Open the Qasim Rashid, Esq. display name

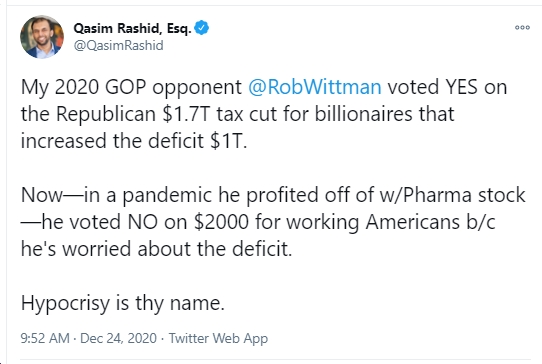[132, 28]
